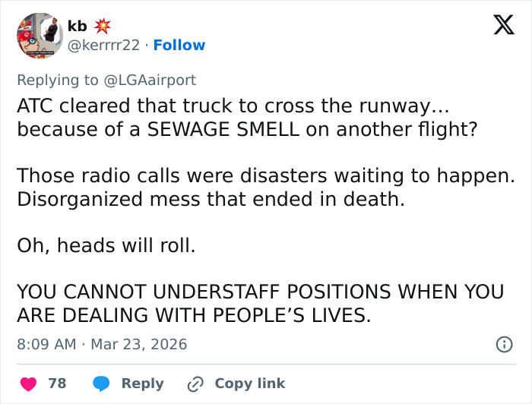The width and height of the screenshot is (532, 404).
Task: Open kb's profile avatar picture
Action: pos(38,35)
